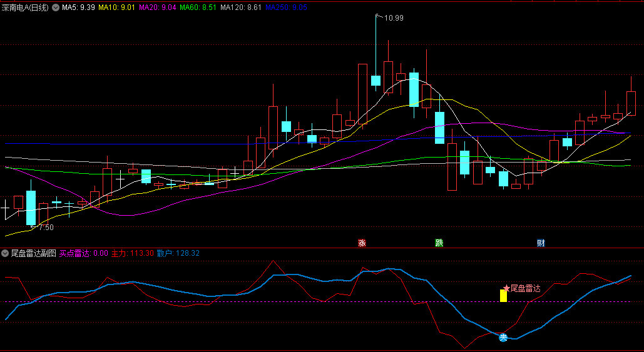This screenshot has width=644, height=352.
Task: Select the blue MA250 indicator label
Action: [x=286, y=8]
